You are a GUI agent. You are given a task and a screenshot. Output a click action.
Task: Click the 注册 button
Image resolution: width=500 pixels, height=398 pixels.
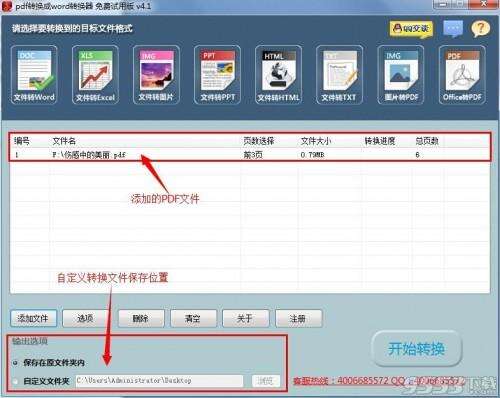point(298,318)
